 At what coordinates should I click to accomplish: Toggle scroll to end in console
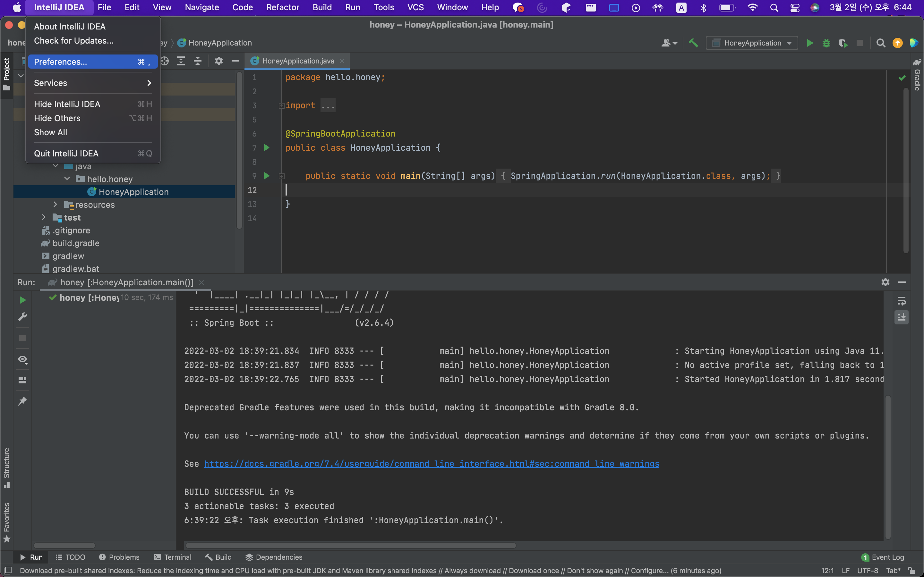901,317
